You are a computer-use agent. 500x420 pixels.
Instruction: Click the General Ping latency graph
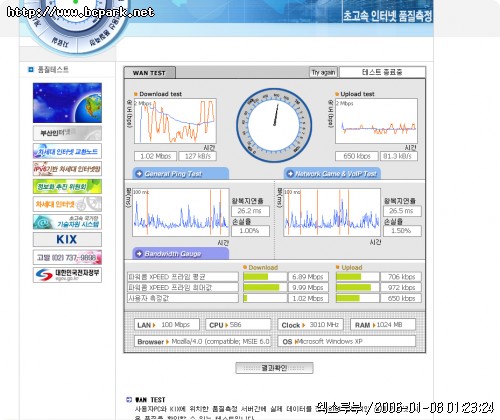click(x=181, y=212)
